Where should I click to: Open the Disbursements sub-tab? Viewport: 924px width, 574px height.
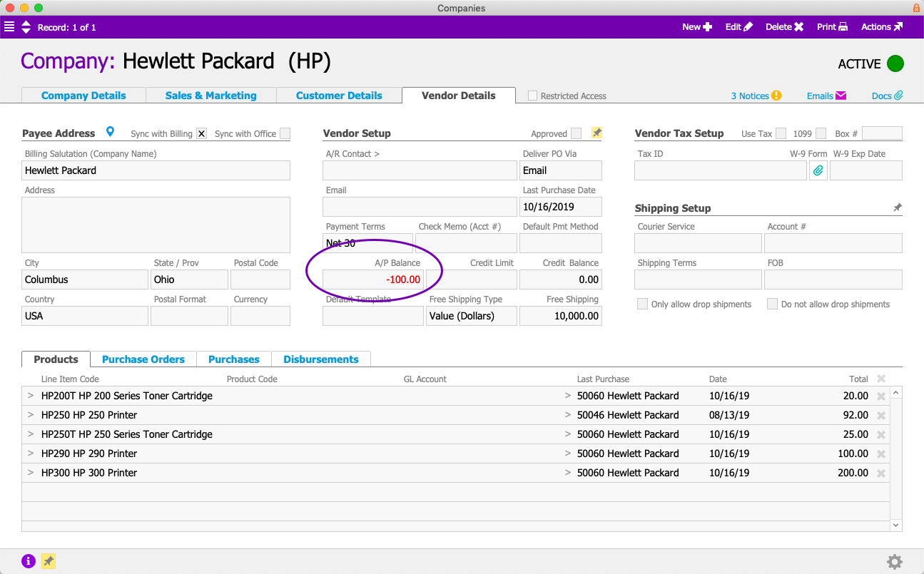(x=321, y=359)
